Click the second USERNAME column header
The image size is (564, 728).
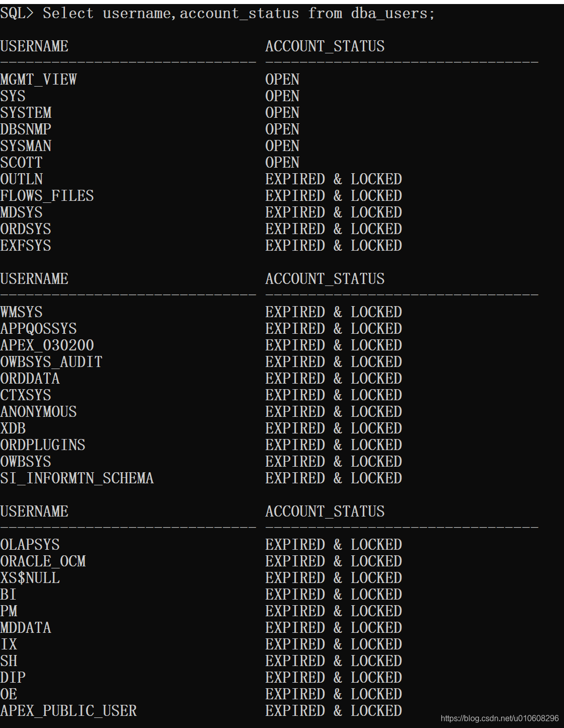pos(34,279)
